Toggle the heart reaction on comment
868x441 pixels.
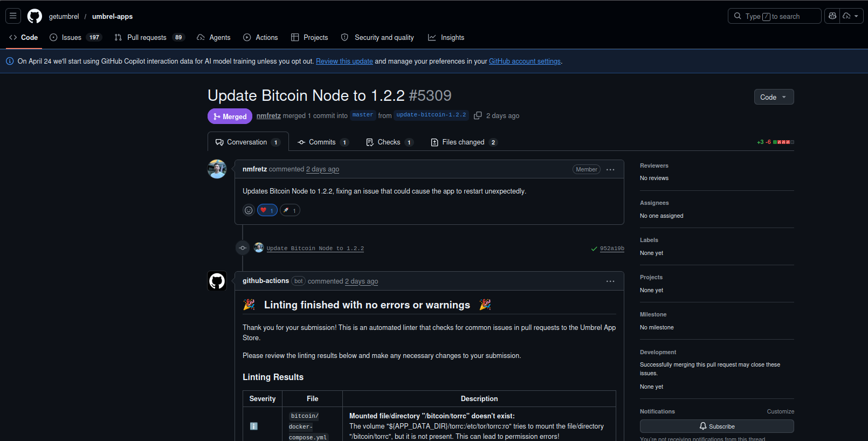point(267,210)
